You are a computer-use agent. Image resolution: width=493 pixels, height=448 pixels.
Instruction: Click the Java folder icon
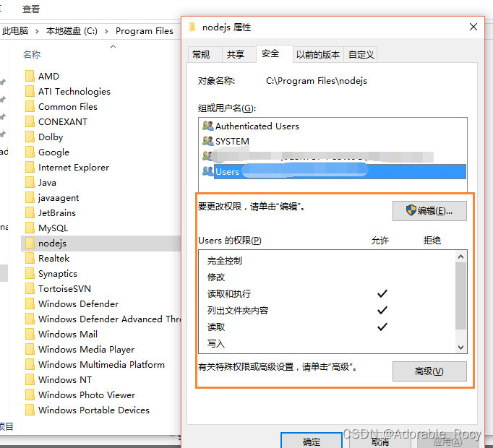pyautogui.click(x=30, y=182)
